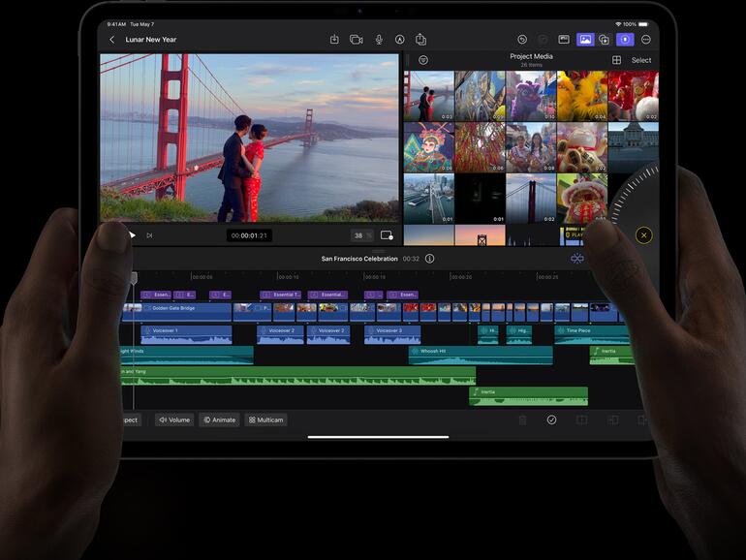Select the Whoosh Hit audio clip
Viewport: 746px width, 560px height.
point(481,356)
